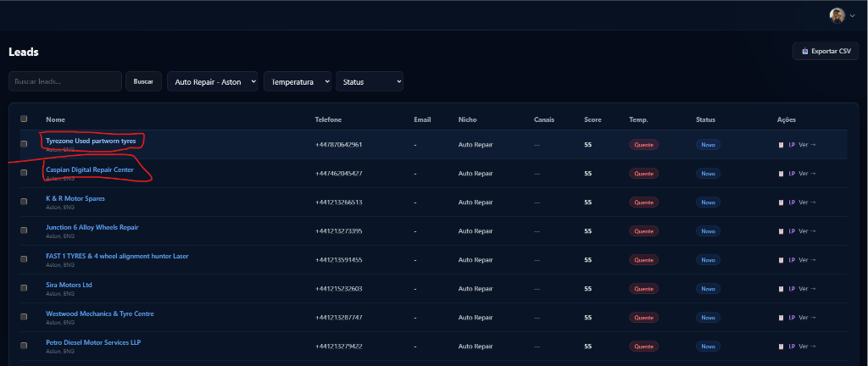Check the box for Sira Motors Ltd
This screenshot has width=868, height=366.
click(x=24, y=287)
